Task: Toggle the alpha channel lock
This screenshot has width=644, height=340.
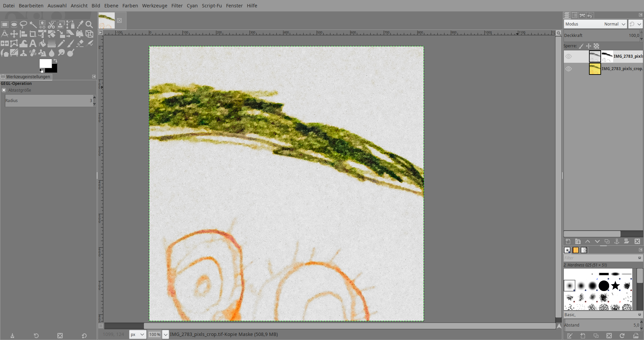Action: [x=596, y=46]
